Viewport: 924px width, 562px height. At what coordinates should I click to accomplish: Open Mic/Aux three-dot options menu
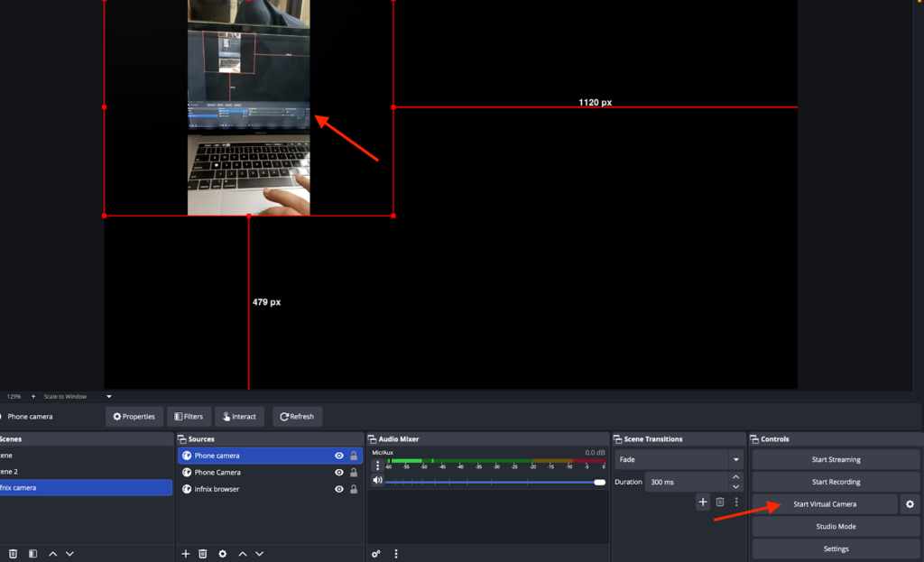(377, 465)
